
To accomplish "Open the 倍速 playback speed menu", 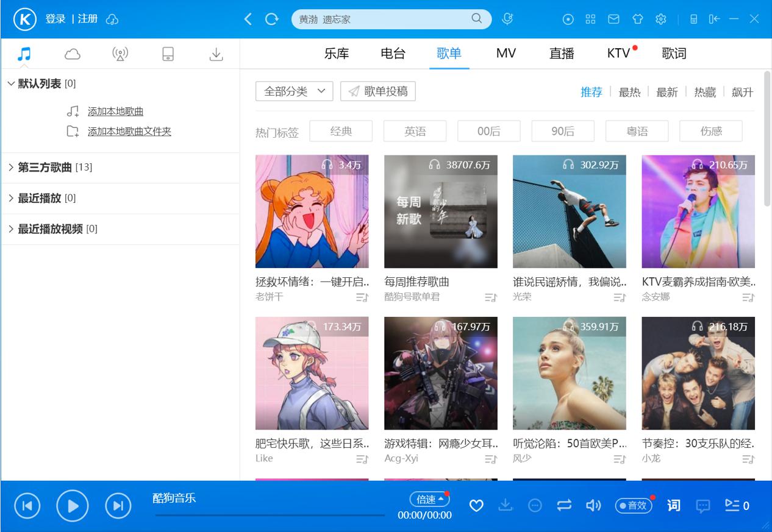I will click(429, 499).
